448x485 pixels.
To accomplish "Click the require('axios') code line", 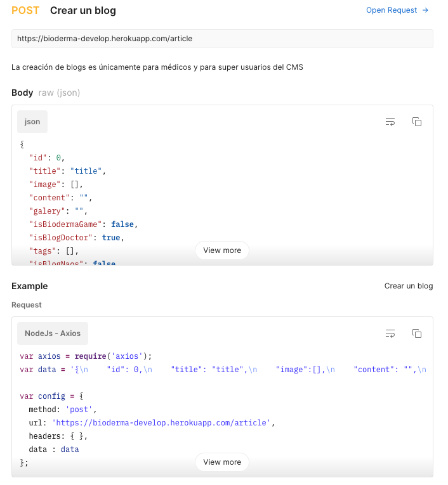I will (86, 356).
